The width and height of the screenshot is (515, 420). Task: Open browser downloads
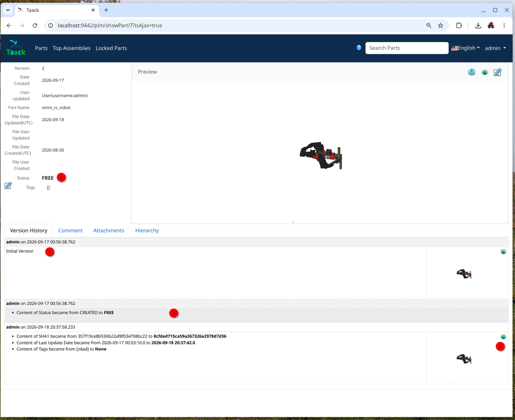tap(478, 25)
